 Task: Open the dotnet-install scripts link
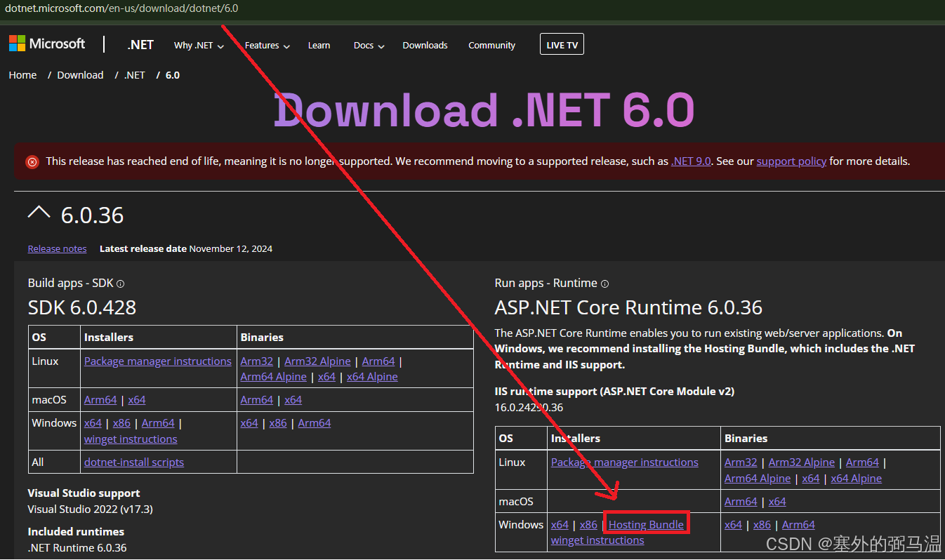coord(133,461)
